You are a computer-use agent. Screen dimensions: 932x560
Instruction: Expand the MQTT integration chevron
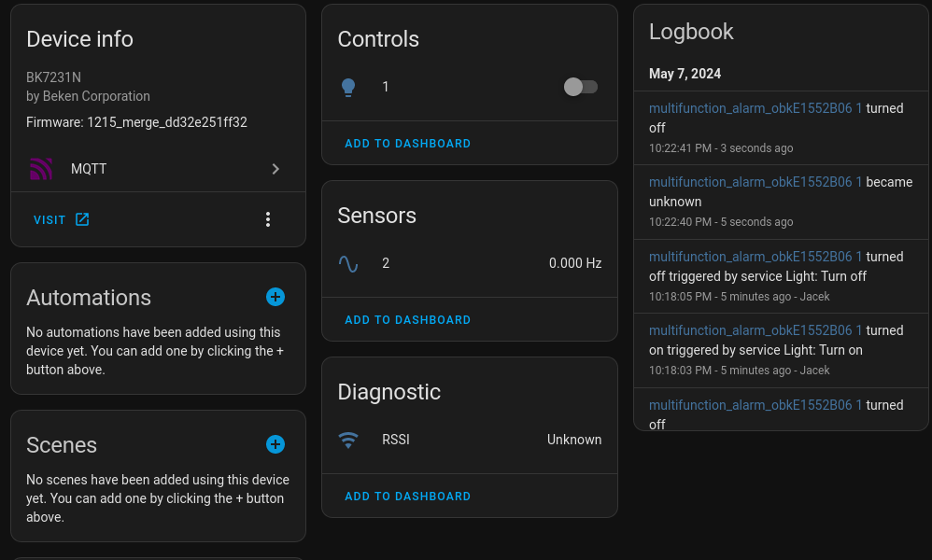(x=275, y=169)
